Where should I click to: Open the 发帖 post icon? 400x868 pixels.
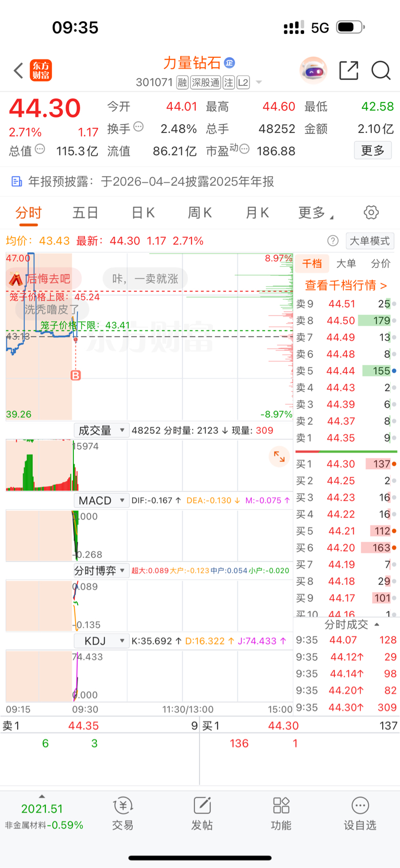point(202,814)
